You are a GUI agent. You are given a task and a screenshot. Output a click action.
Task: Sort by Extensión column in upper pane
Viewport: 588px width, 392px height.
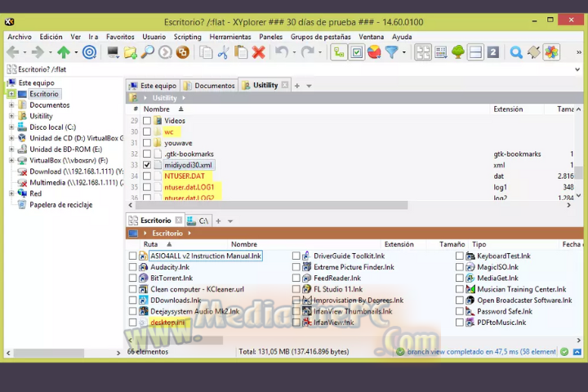(x=508, y=109)
